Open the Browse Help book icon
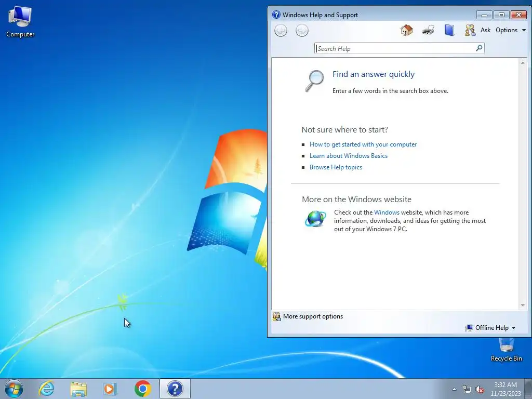Image resolution: width=532 pixels, height=399 pixels. pos(449,30)
